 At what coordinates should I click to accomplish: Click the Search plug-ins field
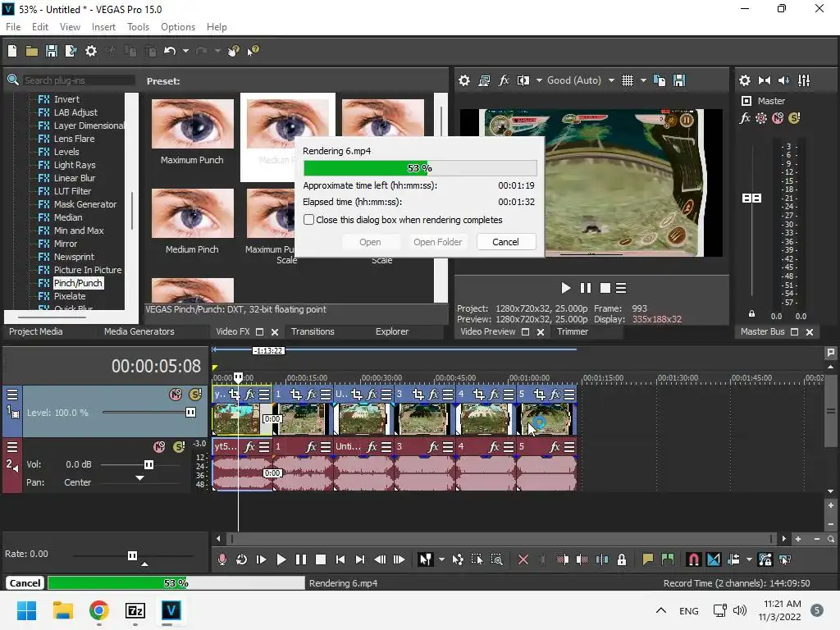(79, 80)
